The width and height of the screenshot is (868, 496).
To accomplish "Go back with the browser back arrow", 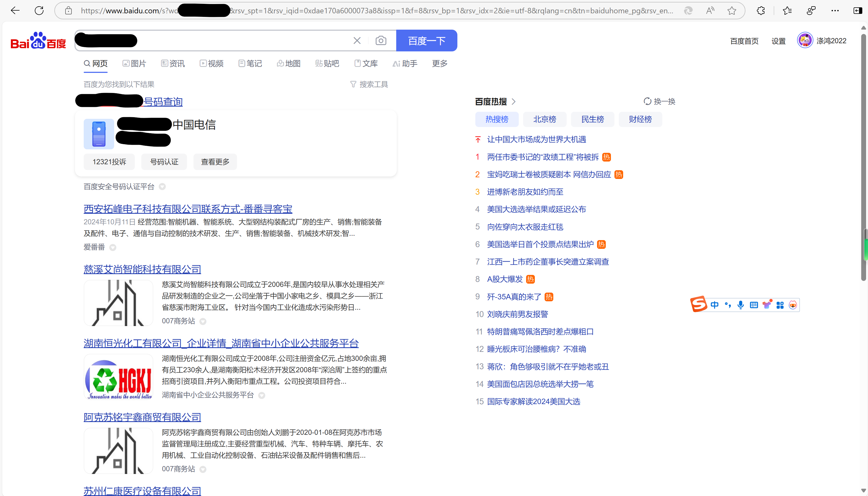I will point(15,11).
